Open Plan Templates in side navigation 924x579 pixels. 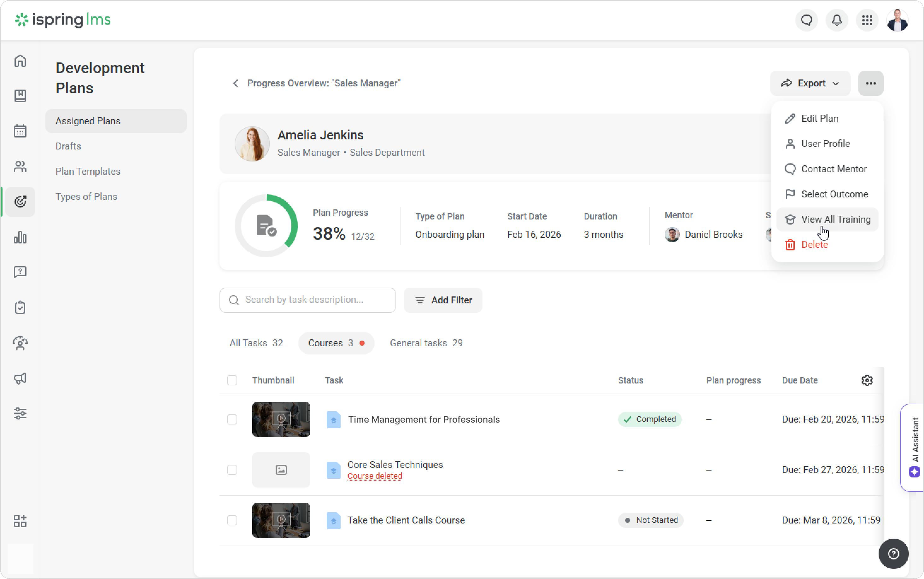pos(88,171)
